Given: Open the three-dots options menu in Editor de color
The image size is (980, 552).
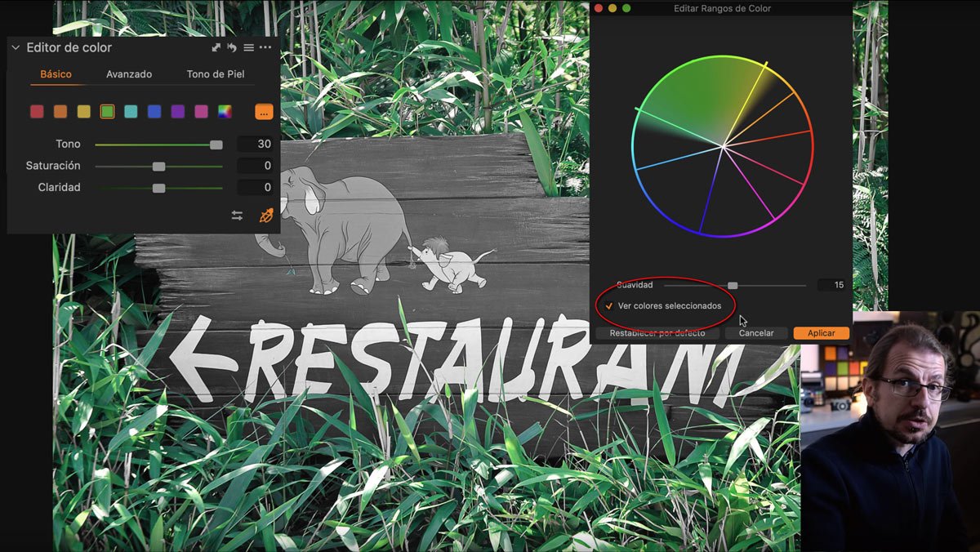Looking at the screenshot, I should tap(265, 48).
